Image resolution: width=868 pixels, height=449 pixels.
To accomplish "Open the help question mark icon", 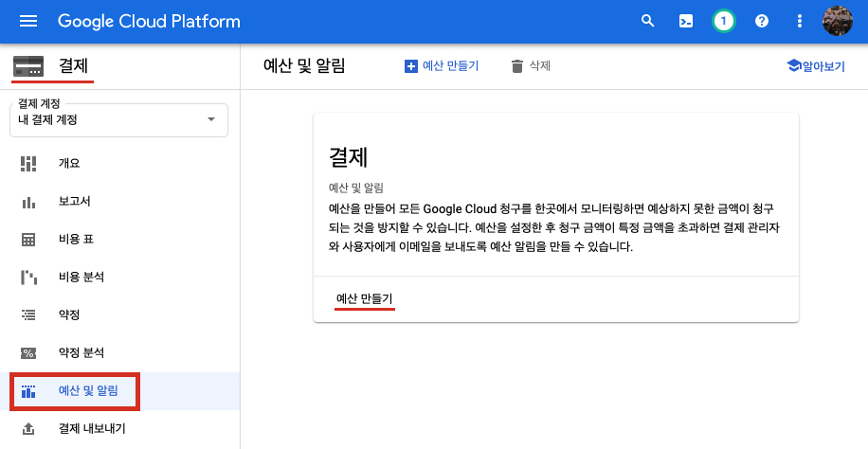I will [x=762, y=22].
